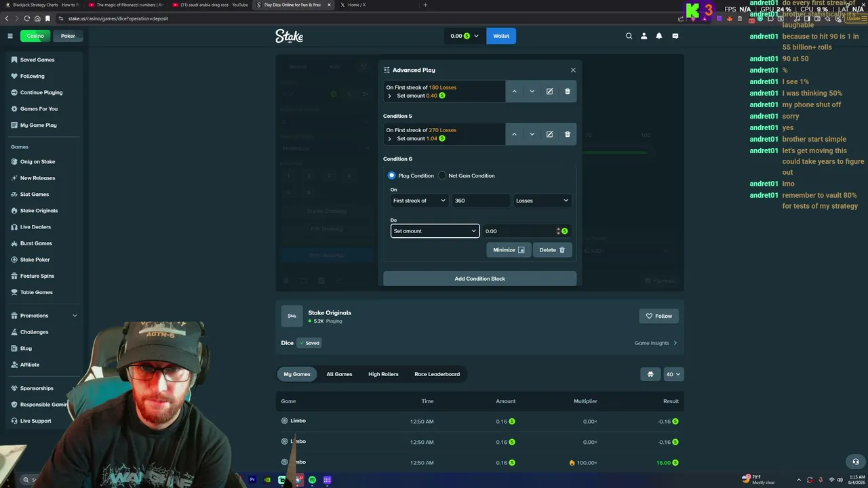Screen dimensions: 868x488
Task: Move the 180 Losses condition up
Action: pyautogui.click(x=514, y=91)
